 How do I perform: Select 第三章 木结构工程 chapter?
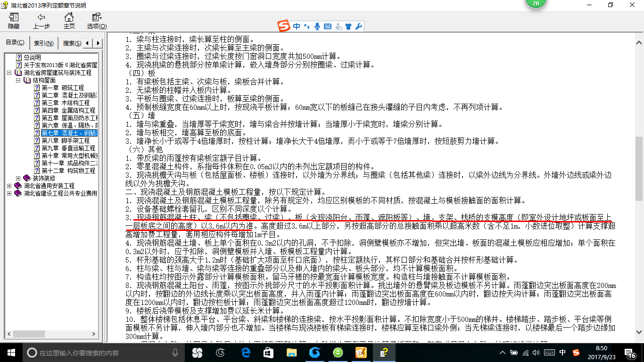[x=65, y=103]
